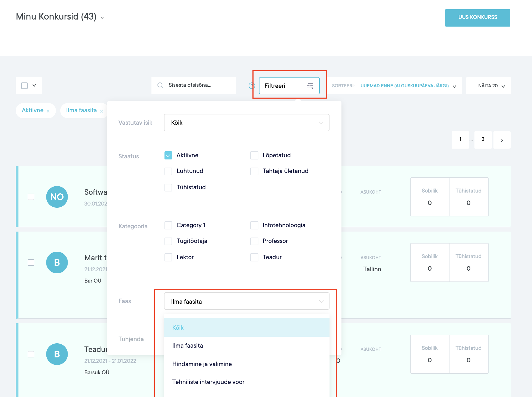Image resolution: width=532 pixels, height=397 pixels.
Task: Go to next page arrow
Action: (x=502, y=140)
